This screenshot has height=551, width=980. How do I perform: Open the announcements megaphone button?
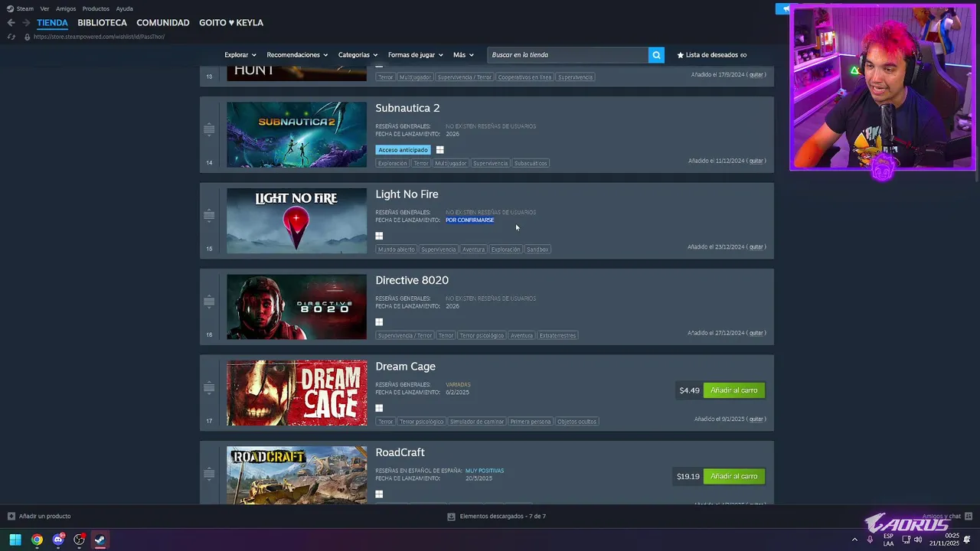pos(785,9)
